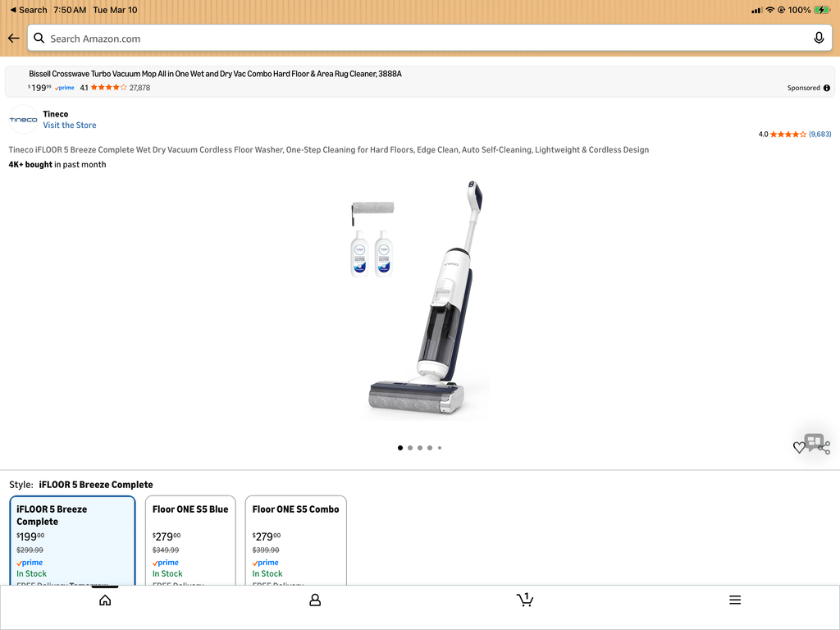Open the Bissell Crosswave sponsored product title

pyautogui.click(x=215, y=74)
